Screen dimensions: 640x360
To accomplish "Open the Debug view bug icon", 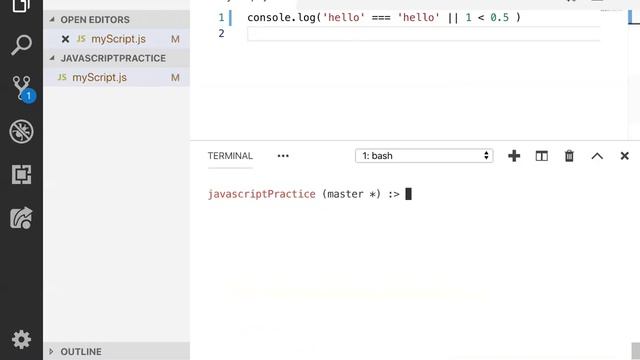I will [21, 131].
